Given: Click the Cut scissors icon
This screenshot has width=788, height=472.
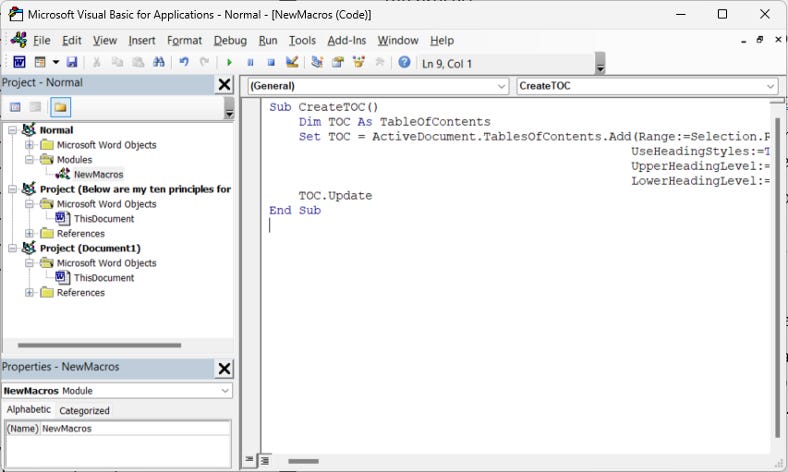Looking at the screenshot, I should tap(96, 62).
